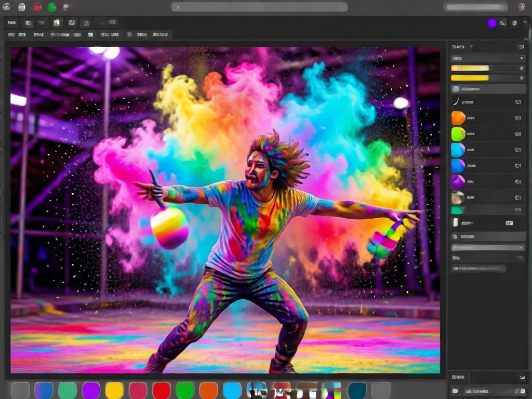Click the sixth toolbar icon
Image resolution: width=532 pixels, height=399 pixels.
(87, 23)
